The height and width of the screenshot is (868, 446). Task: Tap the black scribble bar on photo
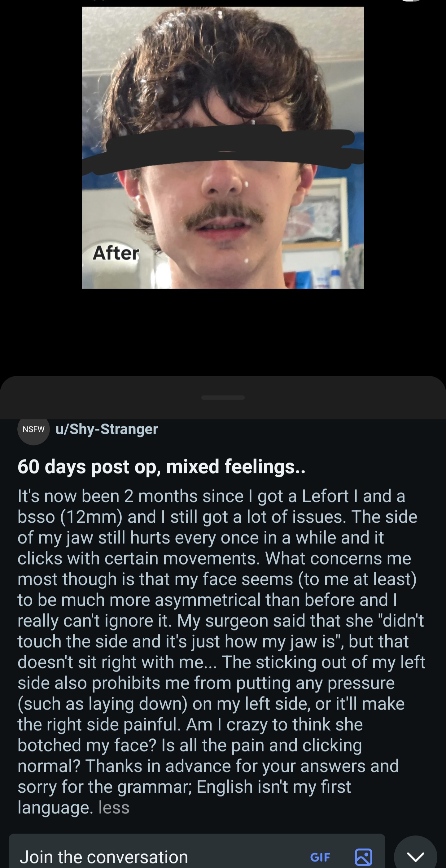point(223,149)
